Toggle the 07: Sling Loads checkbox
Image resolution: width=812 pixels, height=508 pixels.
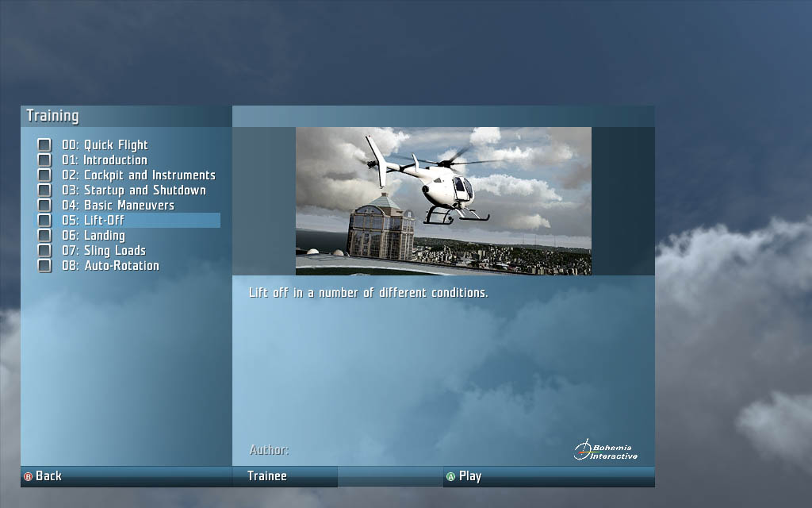point(44,251)
